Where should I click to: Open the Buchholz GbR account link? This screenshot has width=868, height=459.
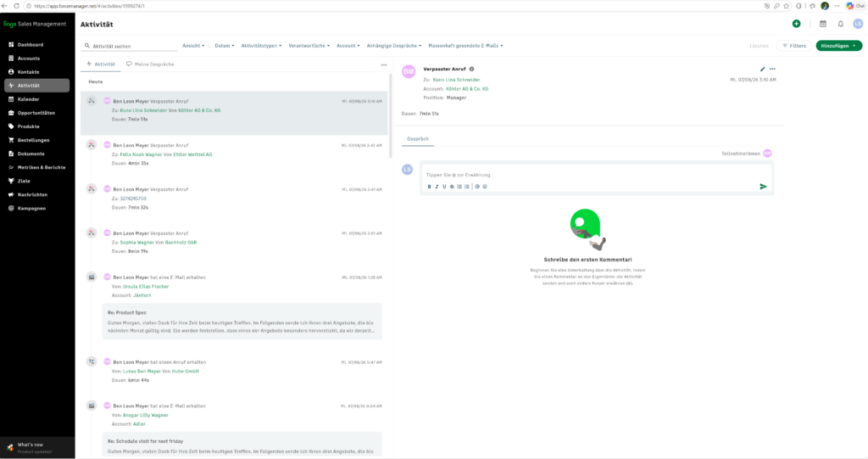click(x=181, y=243)
